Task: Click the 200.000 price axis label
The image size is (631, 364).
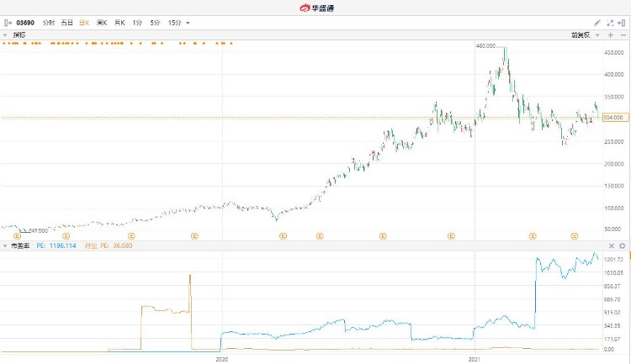Action: [x=614, y=164]
